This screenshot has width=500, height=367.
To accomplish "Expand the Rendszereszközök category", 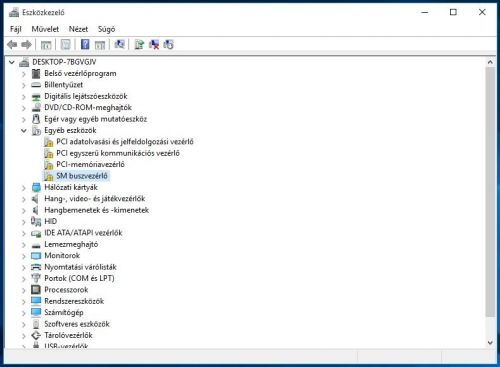I will (x=24, y=302).
